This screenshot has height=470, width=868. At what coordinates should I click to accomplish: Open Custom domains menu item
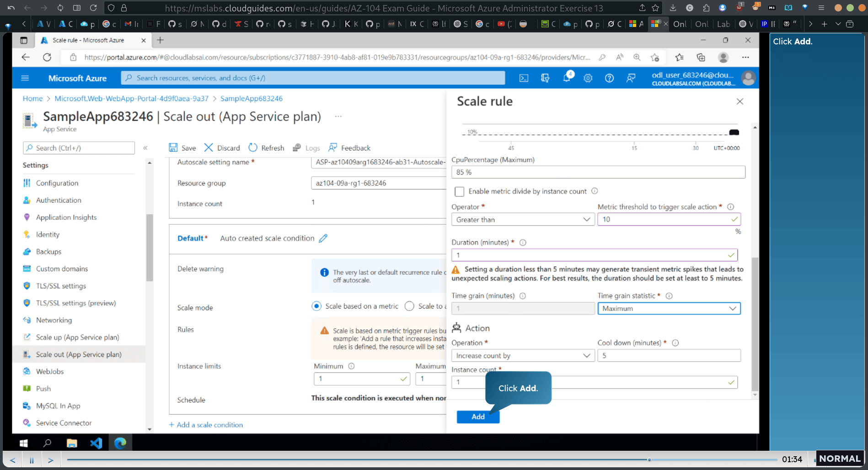click(x=62, y=269)
